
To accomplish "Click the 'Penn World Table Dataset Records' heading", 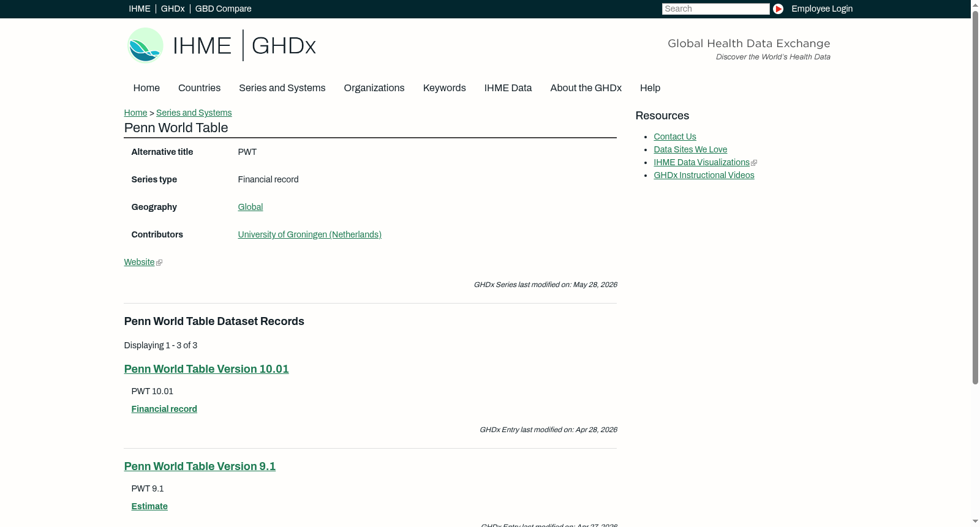I will (214, 321).
